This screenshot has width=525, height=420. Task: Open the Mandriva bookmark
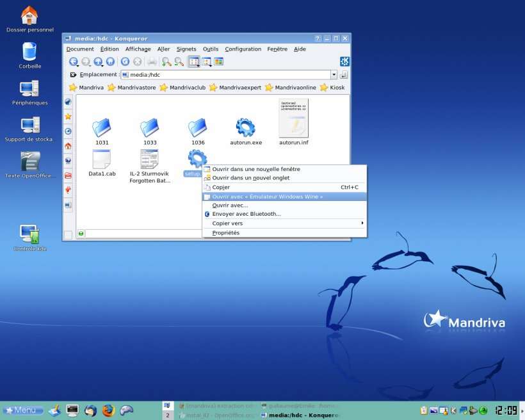click(x=86, y=88)
